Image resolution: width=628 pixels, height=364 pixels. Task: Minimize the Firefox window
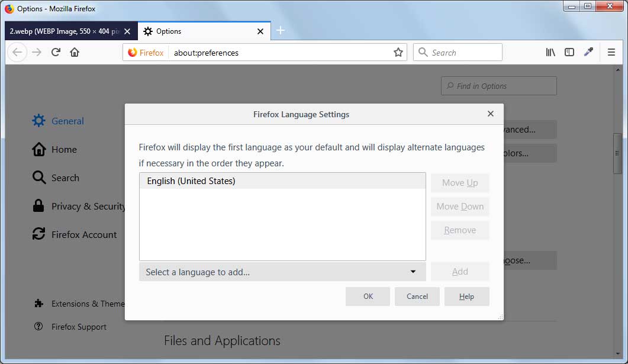pyautogui.click(x=572, y=7)
